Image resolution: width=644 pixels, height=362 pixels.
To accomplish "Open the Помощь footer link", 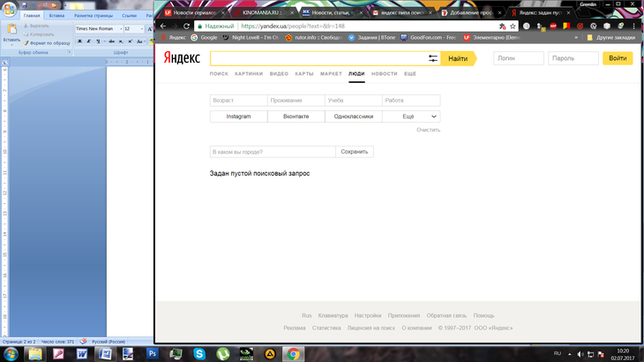I will pos(483,315).
